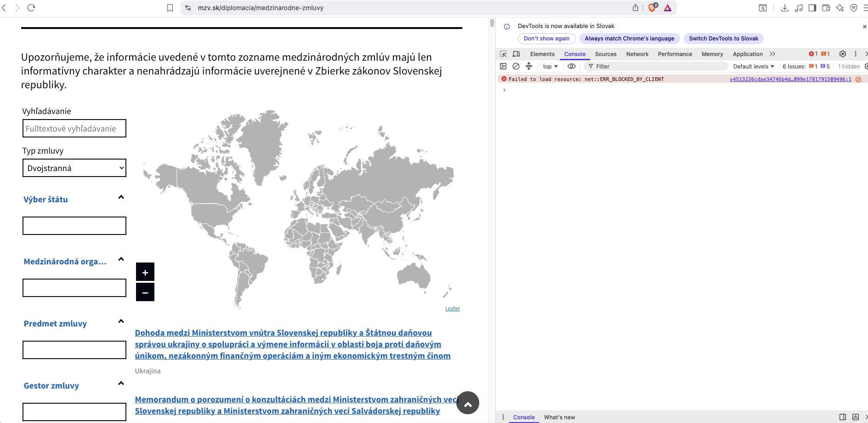Open the DevTools three-dot customize menu
This screenshot has height=423, width=868.
point(856,54)
